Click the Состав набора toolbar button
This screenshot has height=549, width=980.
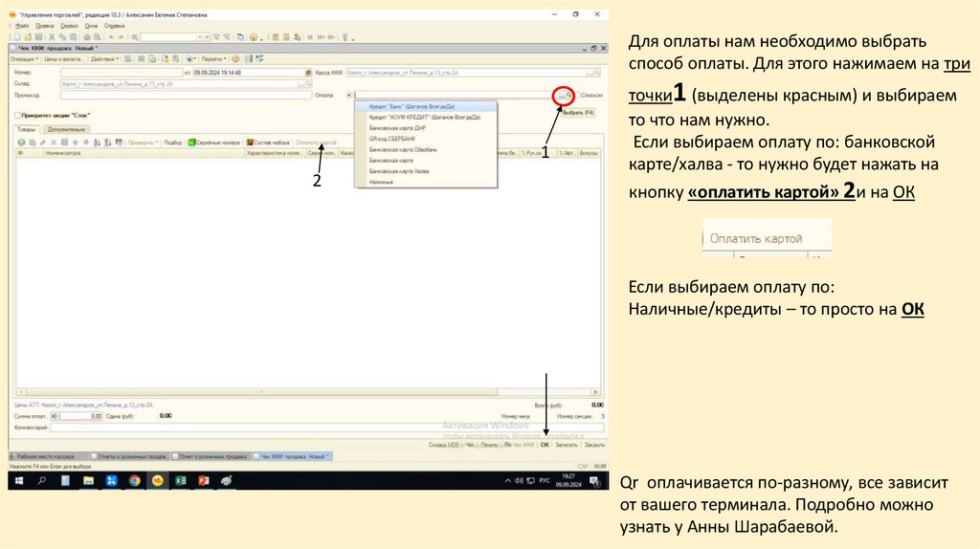269,142
